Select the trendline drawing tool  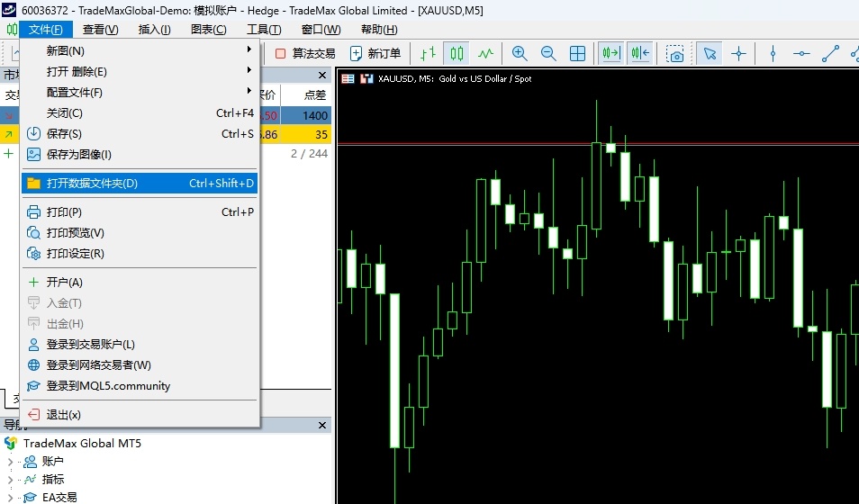(x=830, y=53)
